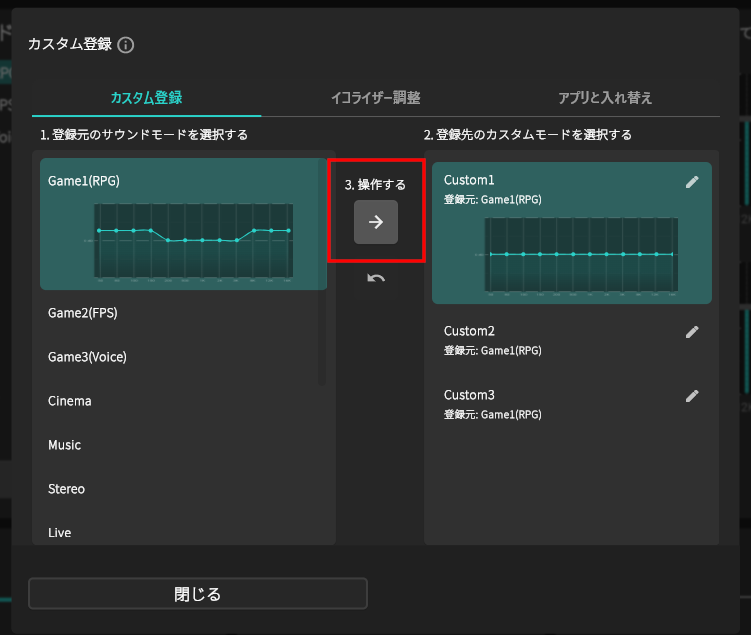This screenshot has width=751, height=635.
Task: Edit Custom1 name with pencil icon
Action: point(692,181)
